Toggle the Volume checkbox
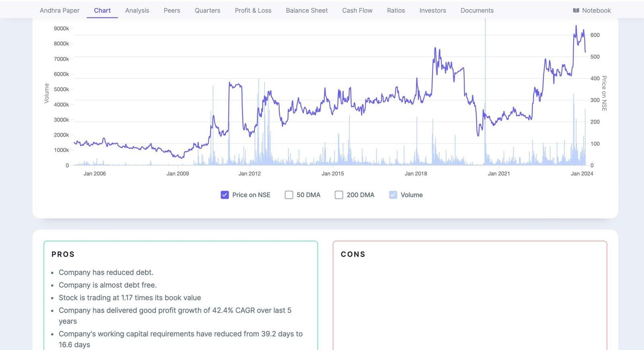The width and height of the screenshot is (644, 350). (x=393, y=195)
